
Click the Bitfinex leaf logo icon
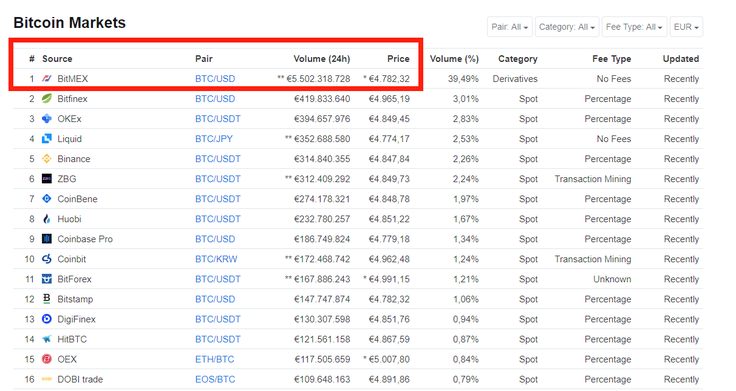46,99
